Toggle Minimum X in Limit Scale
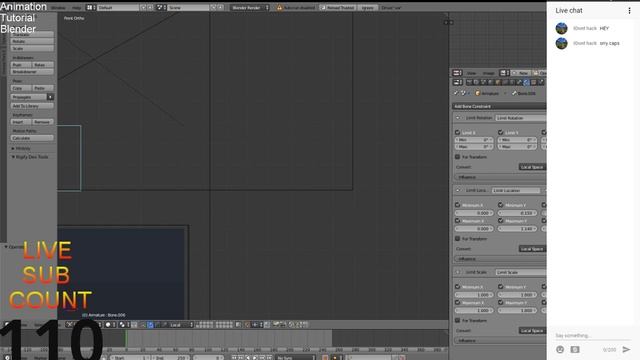This screenshot has width=640, height=360. point(458,287)
